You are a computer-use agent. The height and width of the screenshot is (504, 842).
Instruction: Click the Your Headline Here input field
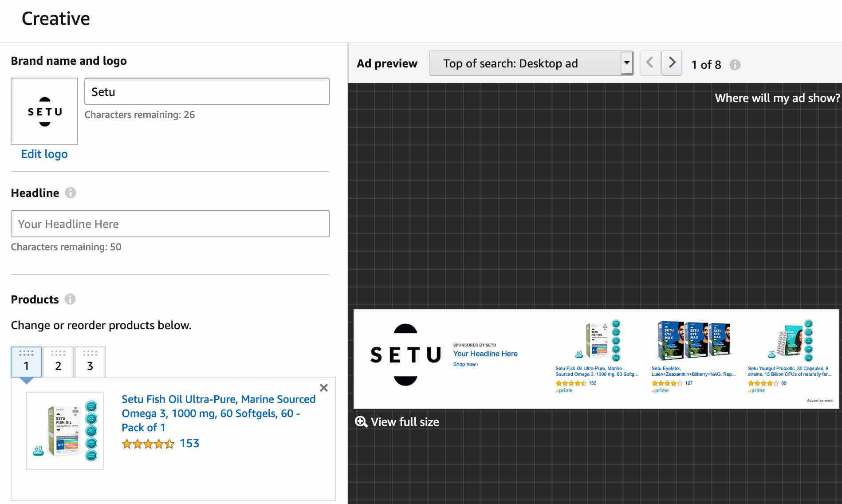tap(170, 224)
